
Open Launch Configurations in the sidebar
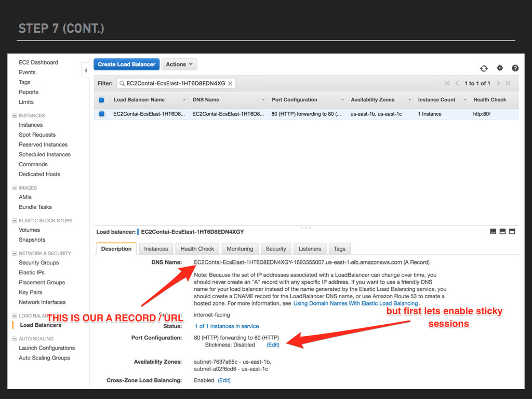[47, 348]
